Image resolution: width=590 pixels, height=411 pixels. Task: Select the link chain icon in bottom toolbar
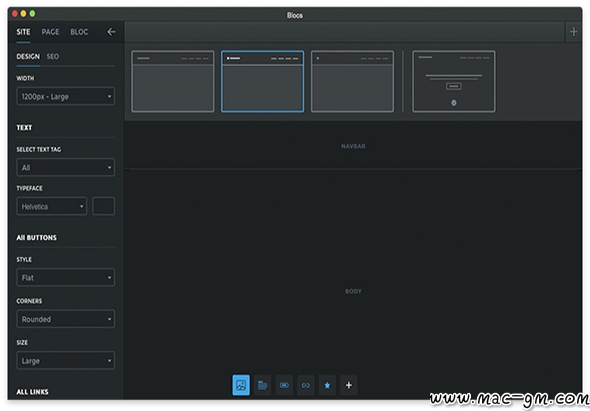[306, 385]
